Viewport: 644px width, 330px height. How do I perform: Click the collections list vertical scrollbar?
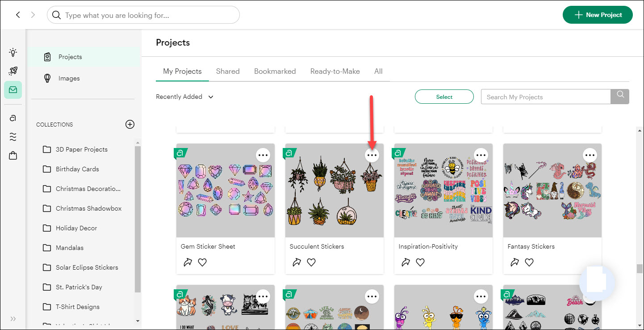click(138, 219)
